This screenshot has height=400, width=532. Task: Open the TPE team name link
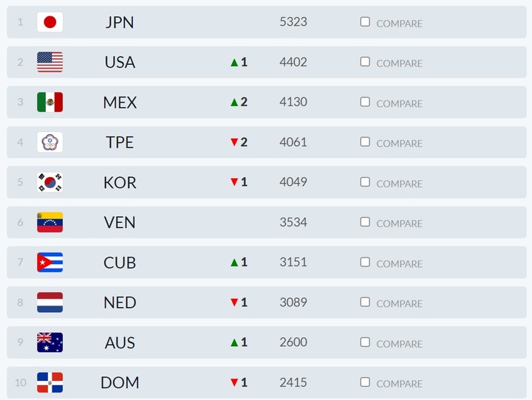[x=120, y=142]
